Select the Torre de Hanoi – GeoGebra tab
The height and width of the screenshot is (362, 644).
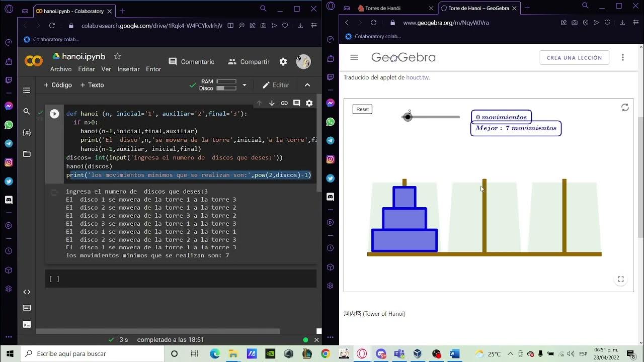point(479,8)
